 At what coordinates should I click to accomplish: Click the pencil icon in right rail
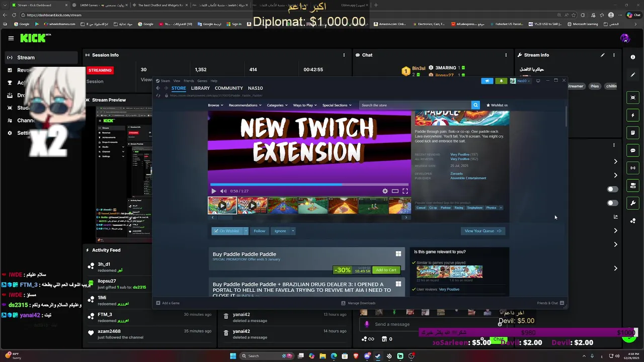tap(633, 75)
